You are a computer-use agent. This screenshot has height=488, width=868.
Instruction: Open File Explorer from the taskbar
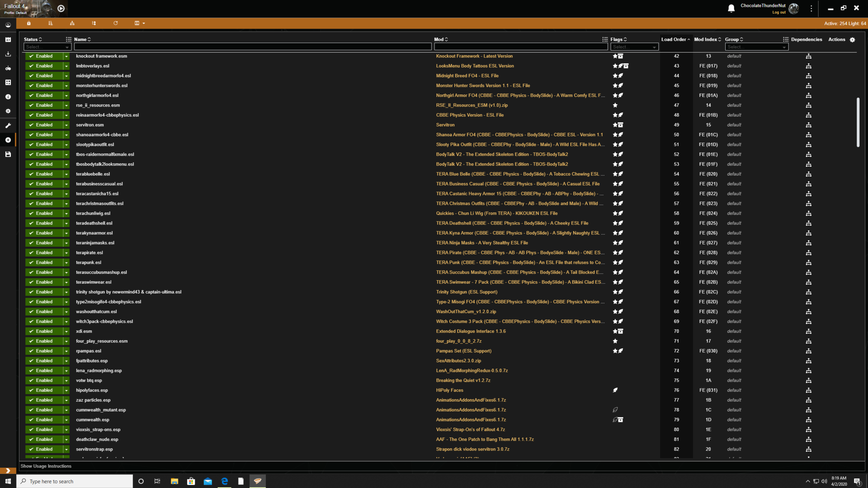[174, 481]
